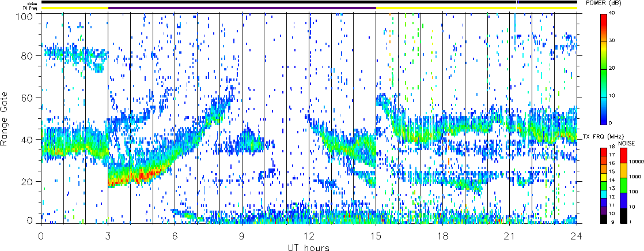Click the NOISE legend label 100
The image size is (644, 251).
(x=633, y=192)
